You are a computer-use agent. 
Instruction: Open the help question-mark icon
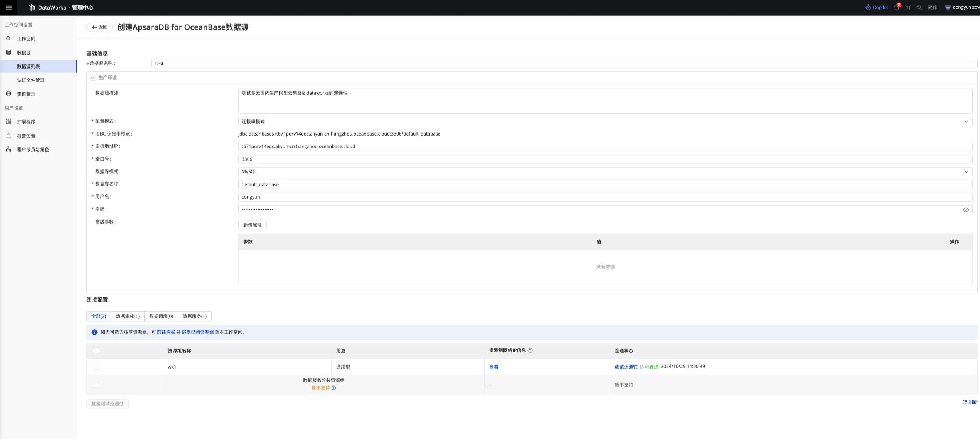click(908, 7)
